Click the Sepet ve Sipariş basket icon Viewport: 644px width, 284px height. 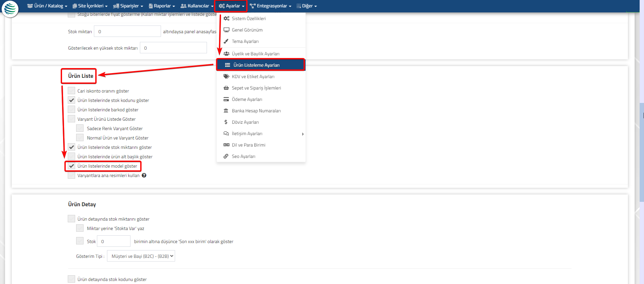click(226, 88)
